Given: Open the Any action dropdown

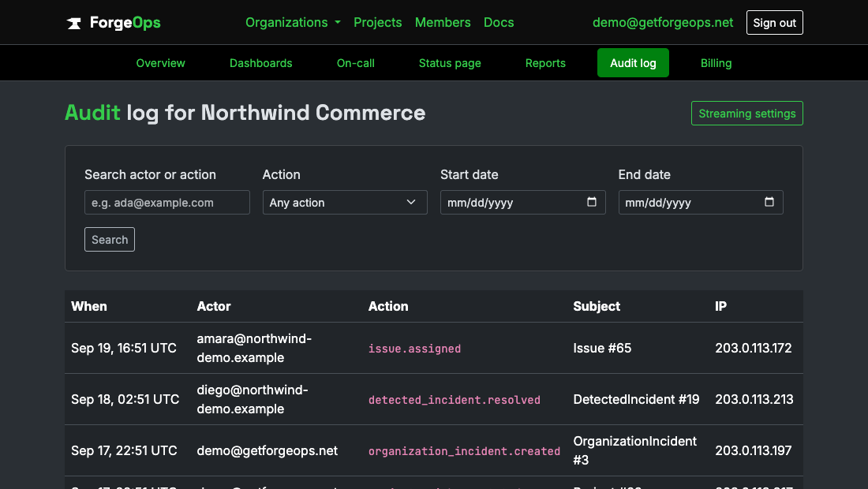Looking at the screenshot, I should tap(345, 203).
